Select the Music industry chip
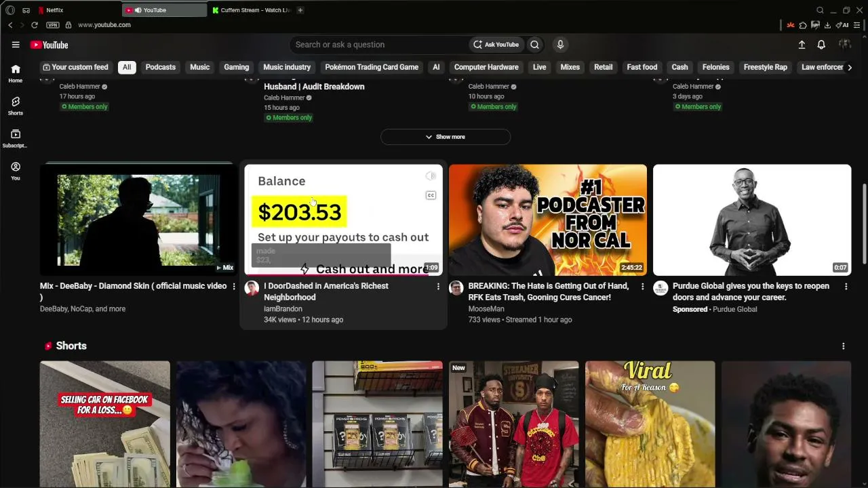Viewport: 868px width, 488px height. click(287, 67)
